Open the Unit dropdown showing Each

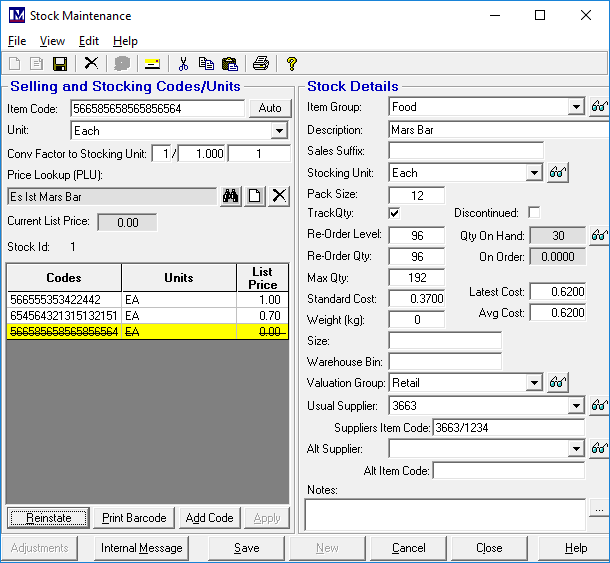click(279, 131)
